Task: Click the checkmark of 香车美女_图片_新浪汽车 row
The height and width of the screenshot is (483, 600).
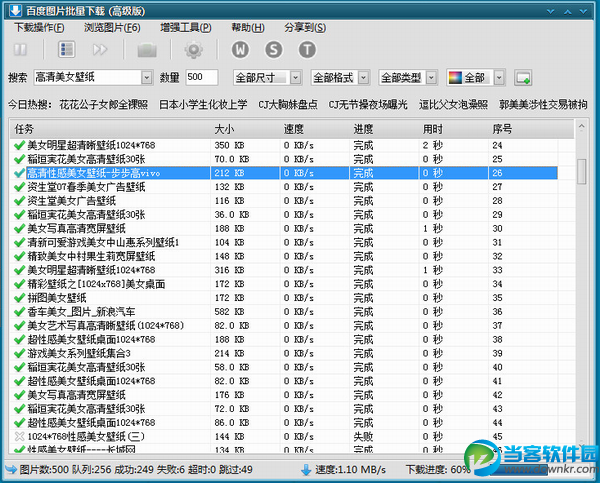Action: (x=19, y=312)
